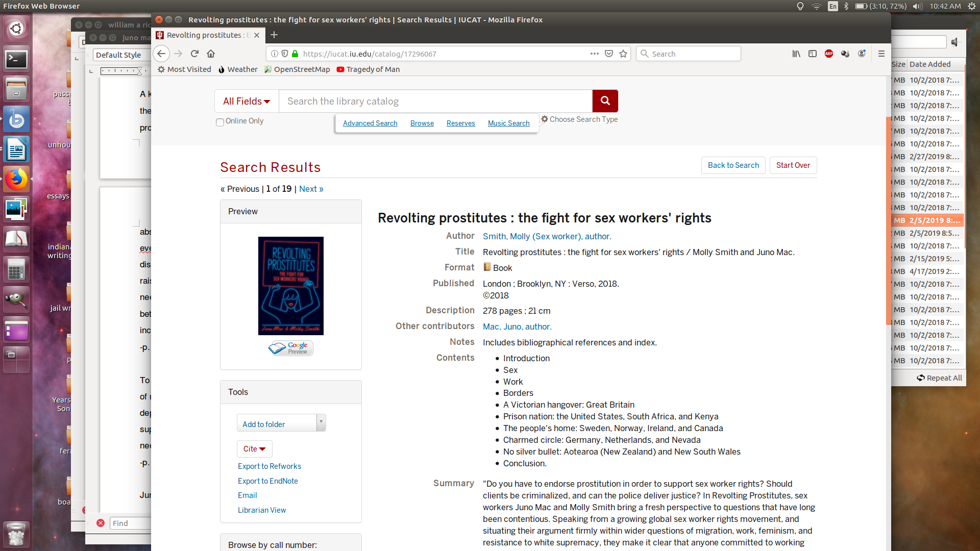Open the Firefox library icon

[x=796, y=54]
